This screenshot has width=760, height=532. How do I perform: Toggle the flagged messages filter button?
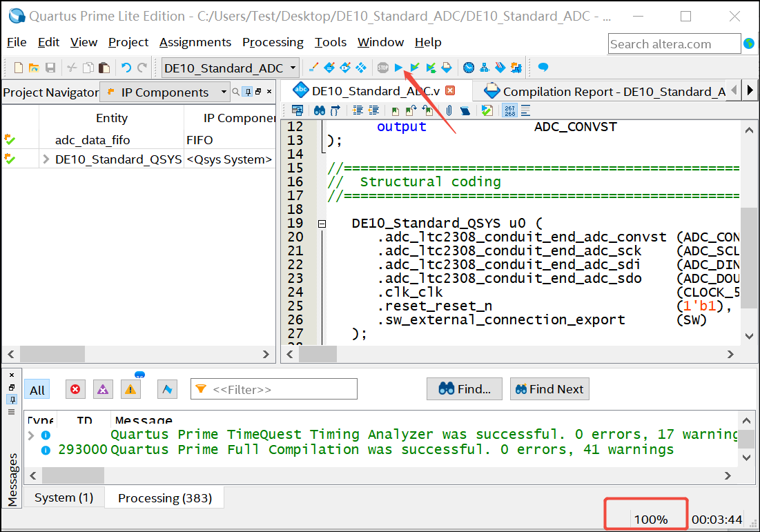(x=167, y=390)
